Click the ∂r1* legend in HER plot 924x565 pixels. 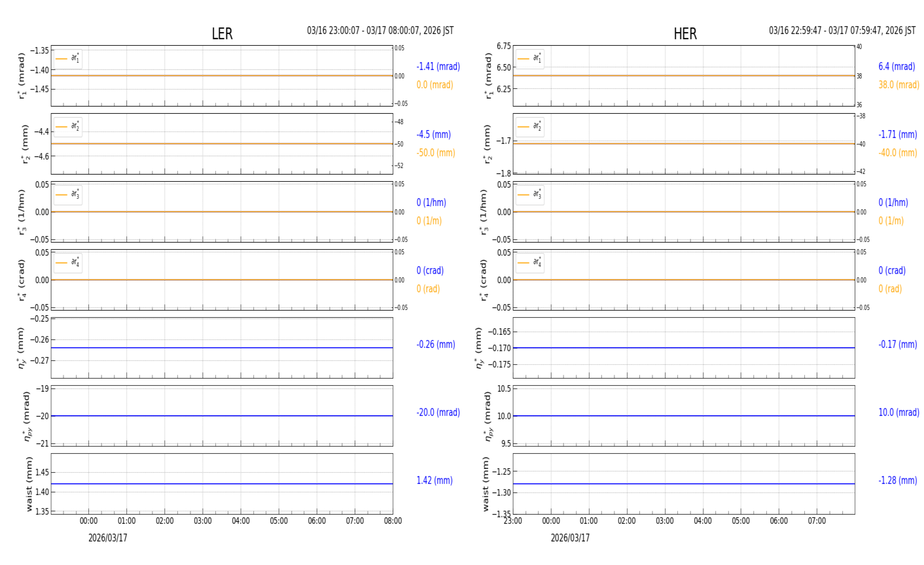tap(530, 59)
